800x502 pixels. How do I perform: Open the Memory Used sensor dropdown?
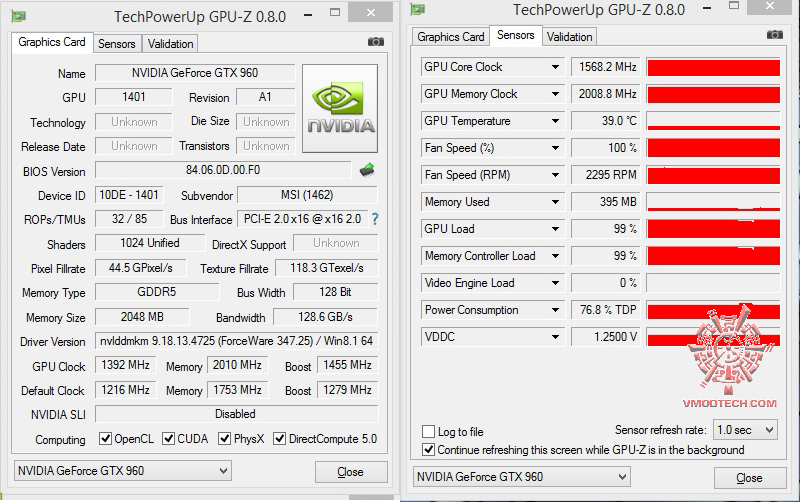point(555,202)
